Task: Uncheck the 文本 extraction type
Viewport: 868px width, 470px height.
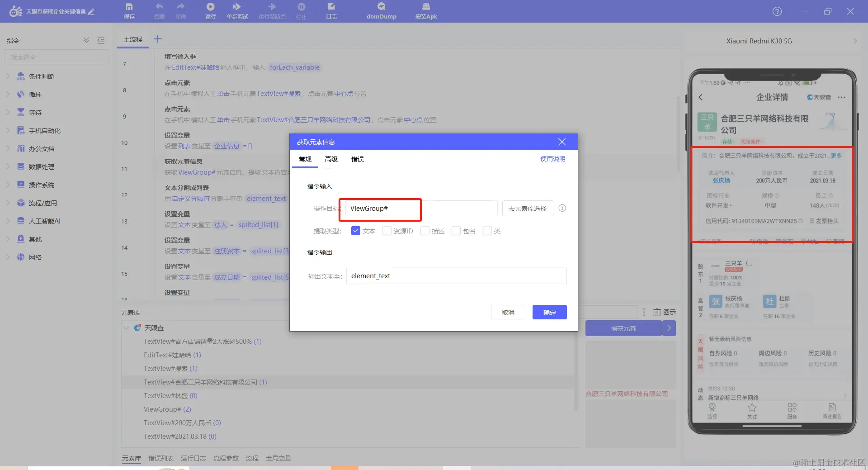Action: coord(356,231)
